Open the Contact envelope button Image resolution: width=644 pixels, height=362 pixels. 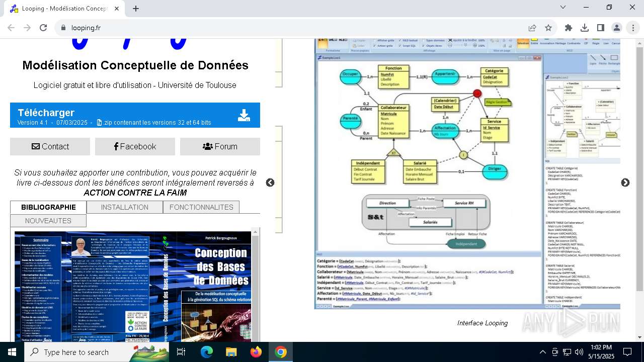(x=50, y=146)
